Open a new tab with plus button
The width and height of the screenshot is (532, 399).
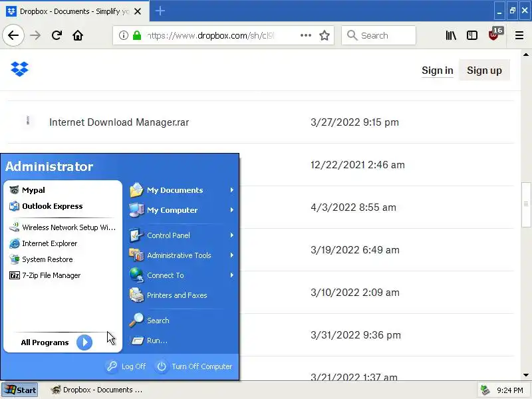click(x=160, y=11)
